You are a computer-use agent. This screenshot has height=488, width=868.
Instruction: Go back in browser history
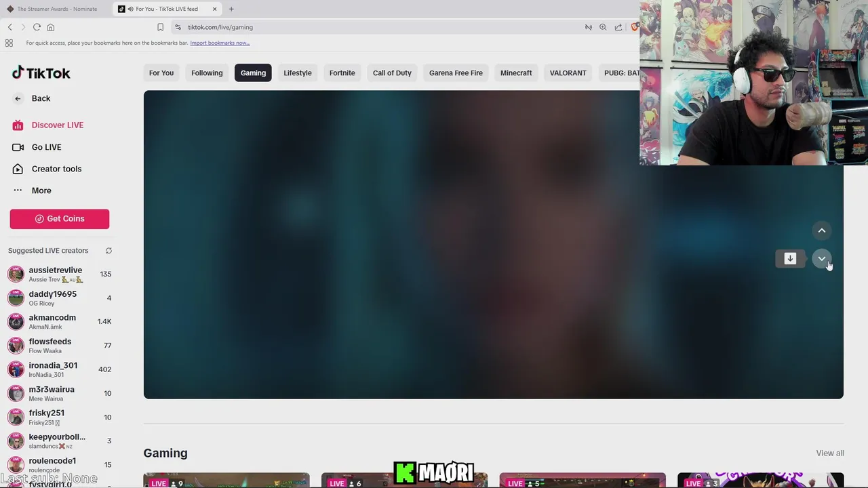pyautogui.click(x=10, y=27)
